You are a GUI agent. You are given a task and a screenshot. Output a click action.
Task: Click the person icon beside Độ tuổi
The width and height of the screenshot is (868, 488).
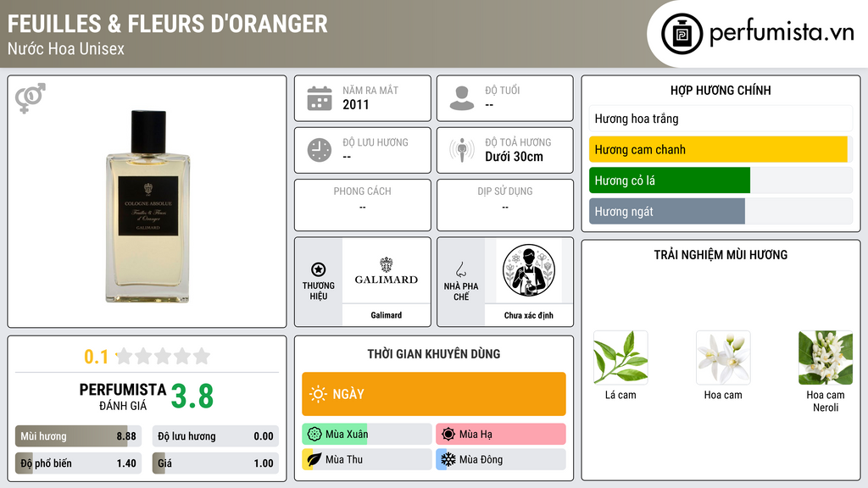click(x=462, y=98)
